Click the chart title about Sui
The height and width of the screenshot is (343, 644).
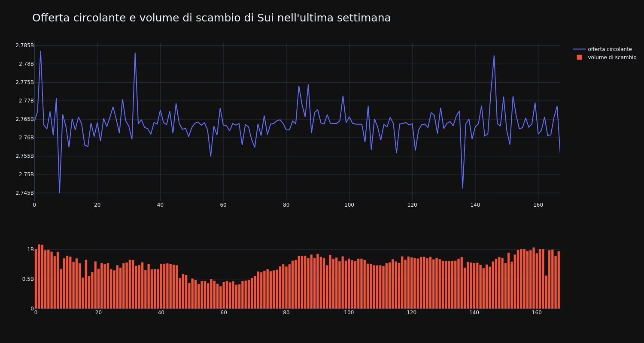(211, 18)
